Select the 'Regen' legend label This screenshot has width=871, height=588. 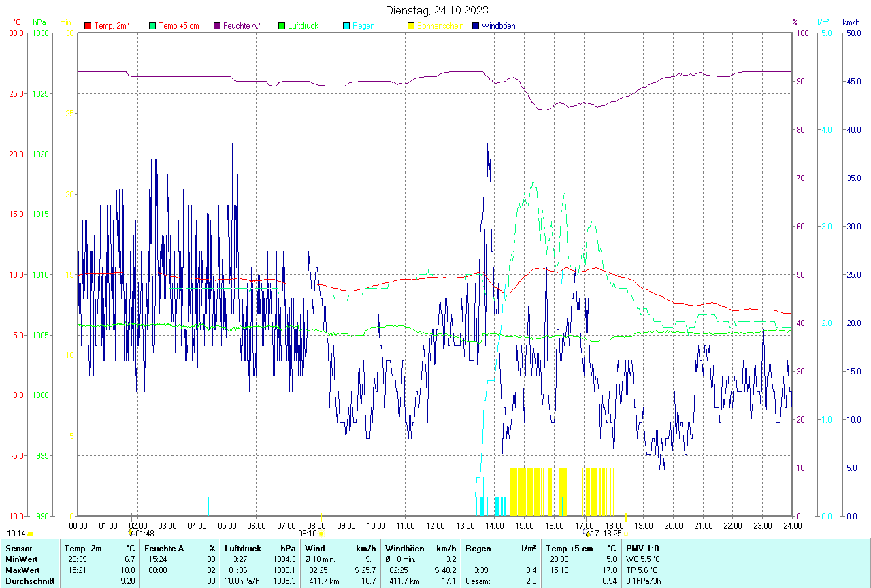363,26
